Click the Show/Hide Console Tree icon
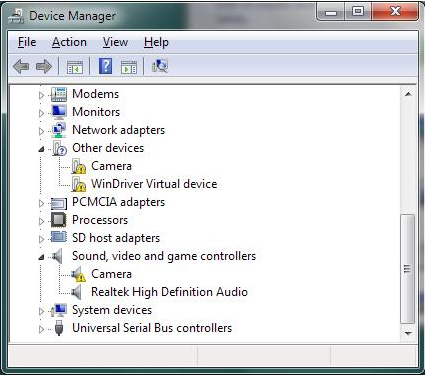The height and width of the screenshot is (375, 425). tap(75, 67)
